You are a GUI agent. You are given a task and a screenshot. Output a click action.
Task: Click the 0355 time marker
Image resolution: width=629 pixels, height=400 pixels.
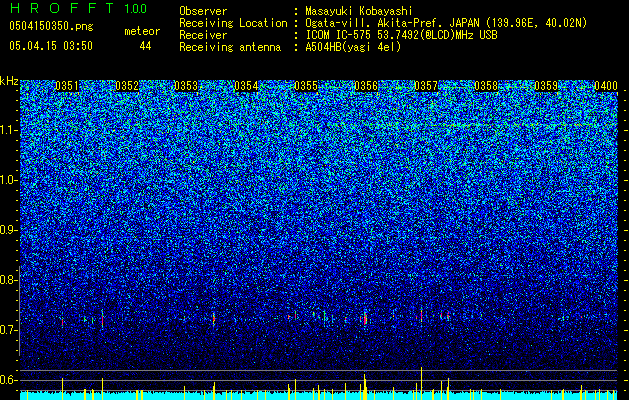(306, 86)
